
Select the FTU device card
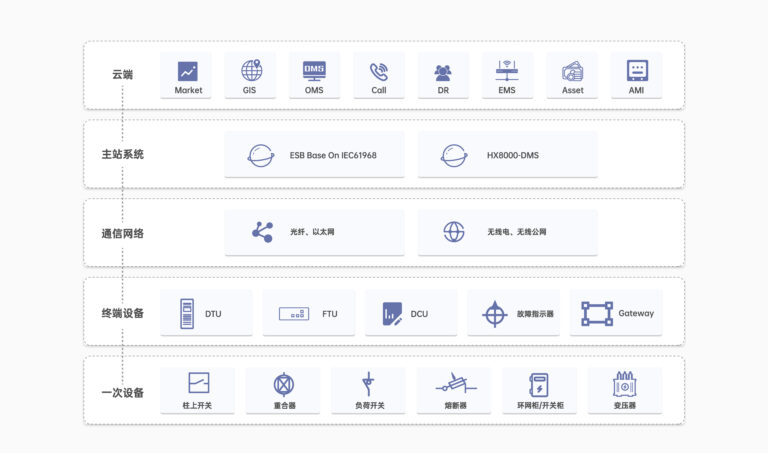[308, 313]
